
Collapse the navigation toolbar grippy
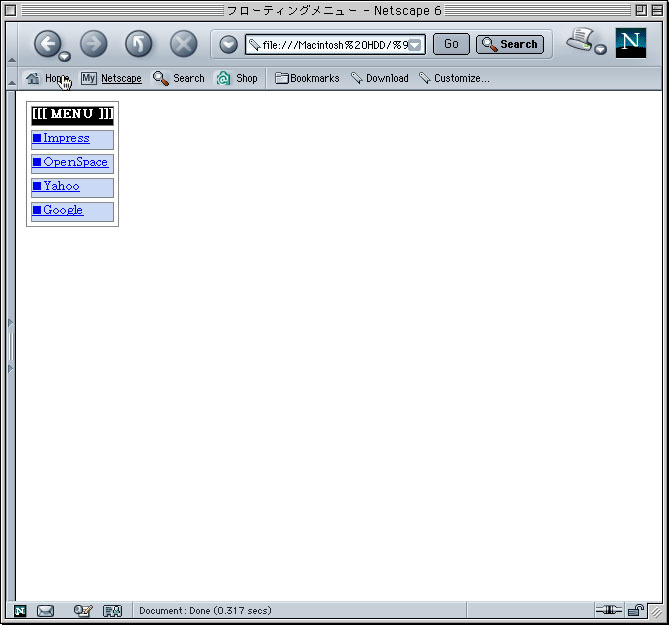click(12, 44)
